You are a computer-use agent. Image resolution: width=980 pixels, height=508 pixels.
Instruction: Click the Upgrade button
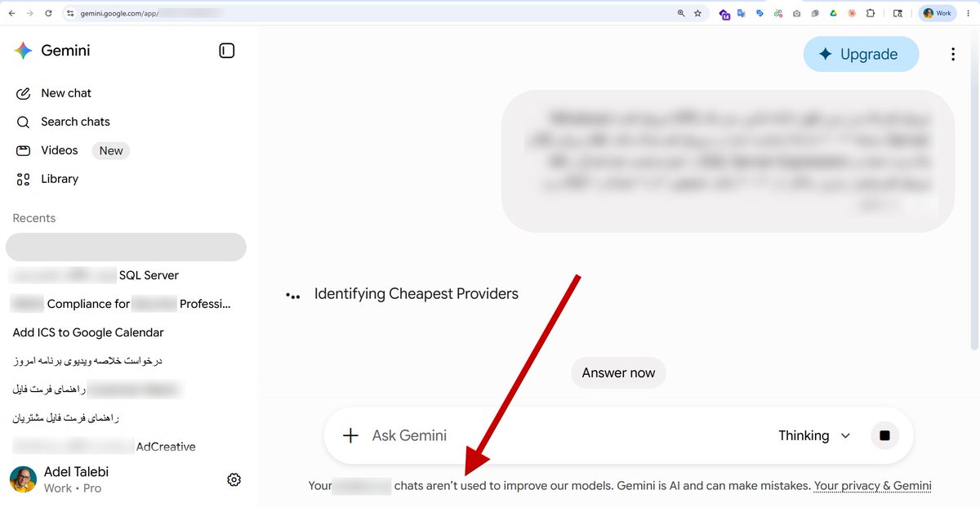[861, 55]
